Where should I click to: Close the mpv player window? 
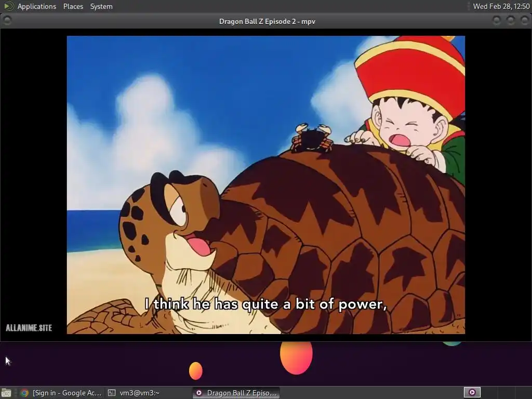click(524, 21)
